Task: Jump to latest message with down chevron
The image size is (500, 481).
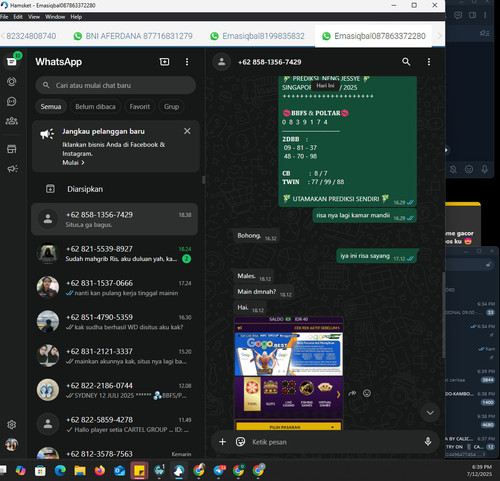Action: pyautogui.click(x=430, y=413)
